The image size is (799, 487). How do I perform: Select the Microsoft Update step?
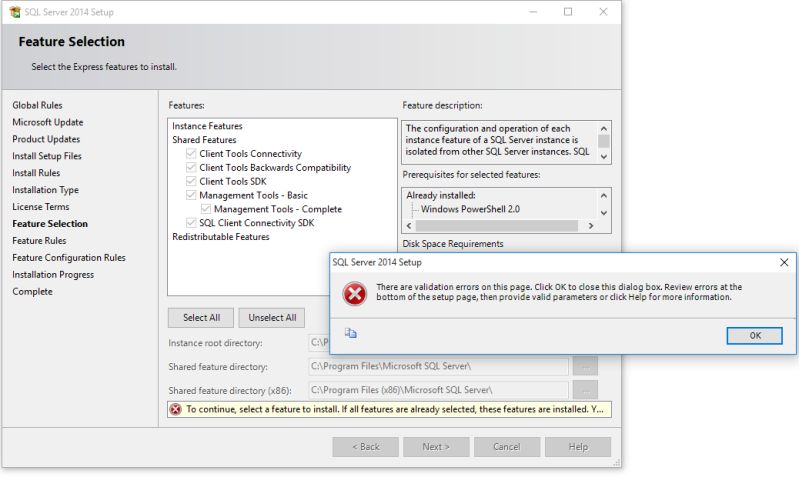click(x=47, y=122)
